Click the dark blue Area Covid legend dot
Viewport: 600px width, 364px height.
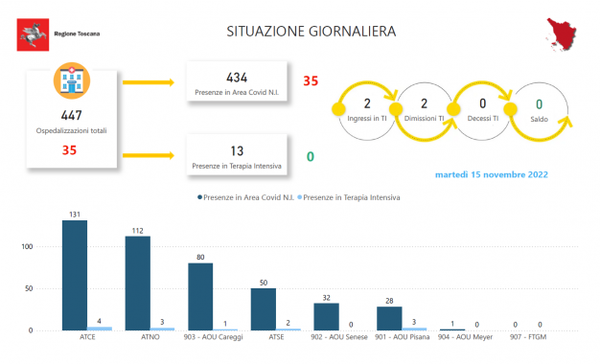pyautogui.click(x=199, y=197)
